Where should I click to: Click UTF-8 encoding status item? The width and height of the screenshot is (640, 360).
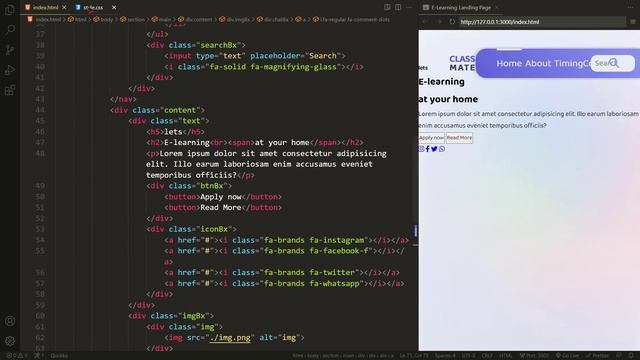click(x=469, y=356)
